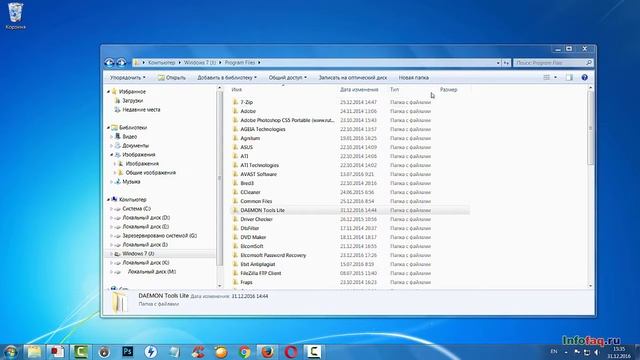Select Недавние места in favorites
The height and width of the screenshot is (360, 640).
[141, 109]
